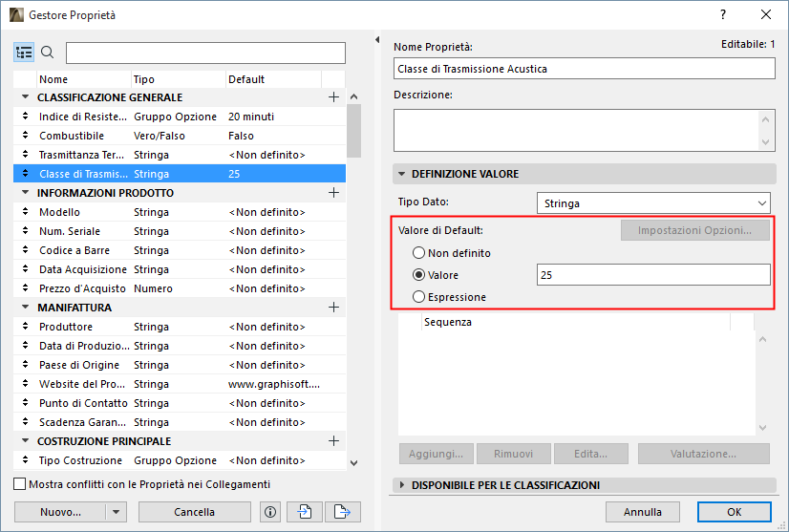The height and width of the screenshot is (532, 789).
Task: Click the Falso default value cell
Action: [241, 136]
